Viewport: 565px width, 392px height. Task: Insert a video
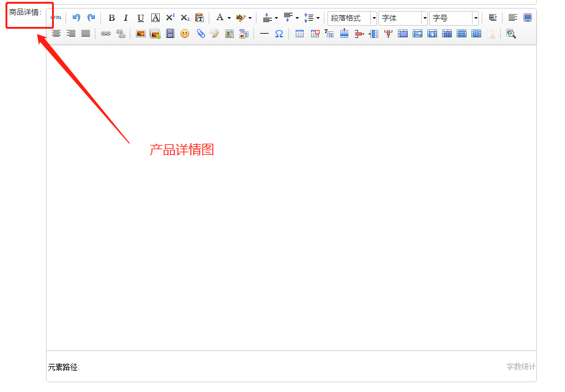point(170,34)
